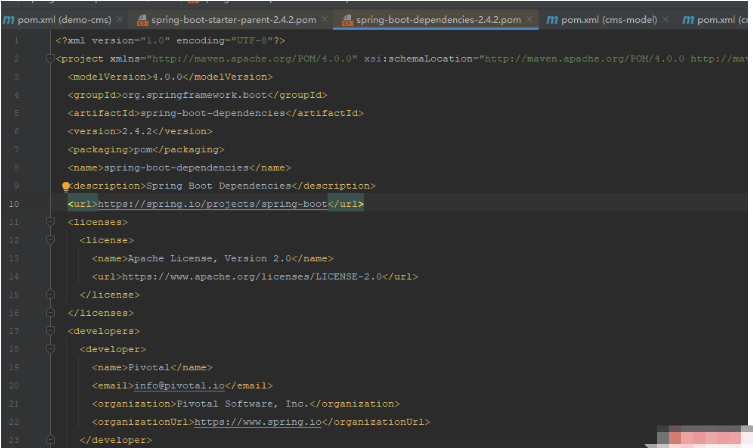
Task: Click line number 1 in the gutter
Action: (16, 41)
